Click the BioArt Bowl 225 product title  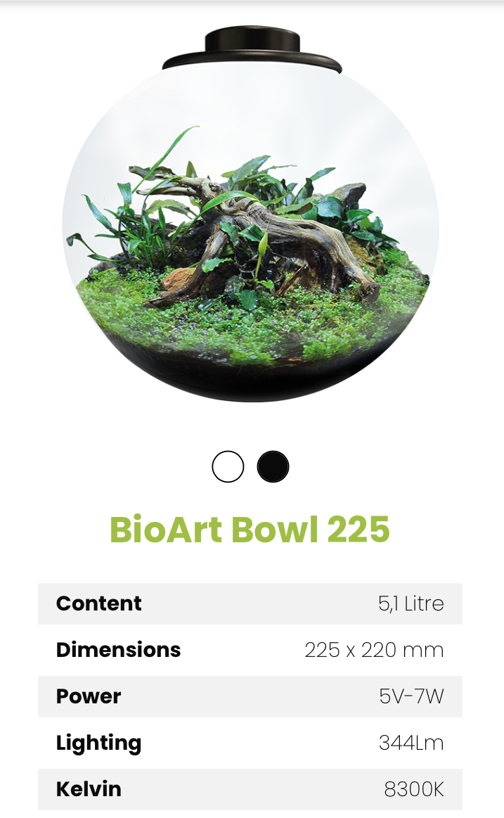click(250, 530)
